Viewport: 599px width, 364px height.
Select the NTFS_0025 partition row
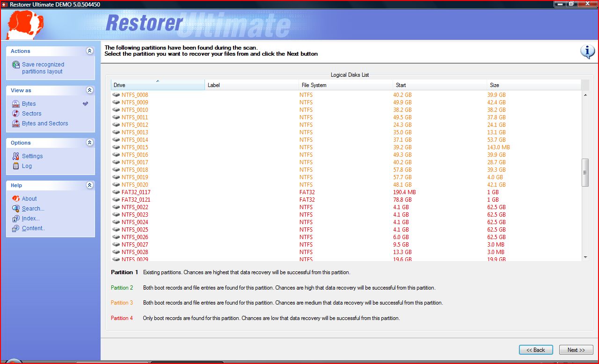coord(346,230)
